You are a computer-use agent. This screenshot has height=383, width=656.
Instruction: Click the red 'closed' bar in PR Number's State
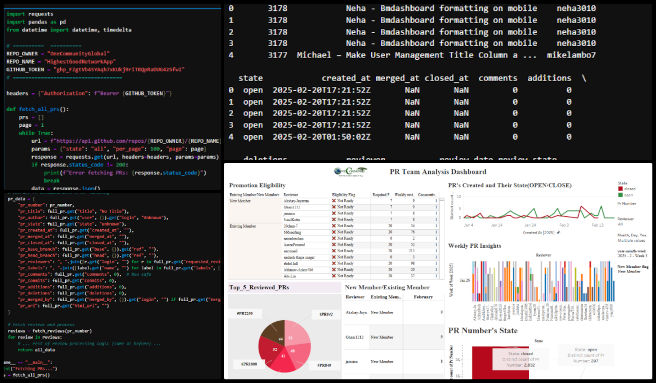coord(500,362)
